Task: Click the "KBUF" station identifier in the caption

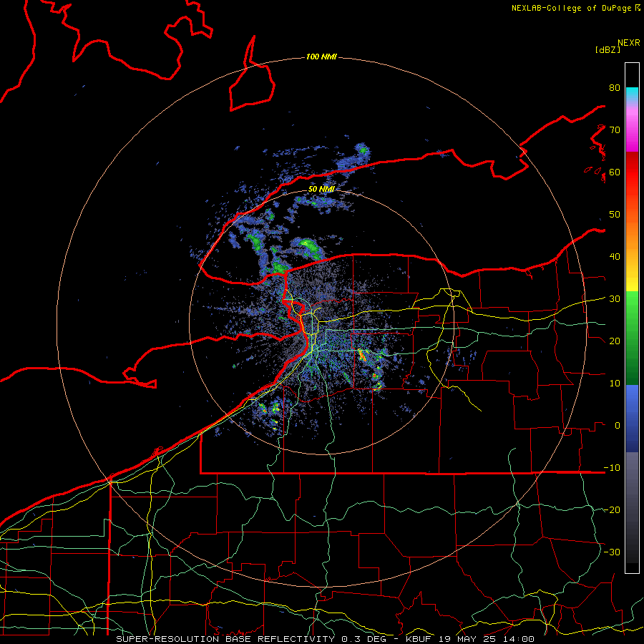Action: (x=419, y=639)
